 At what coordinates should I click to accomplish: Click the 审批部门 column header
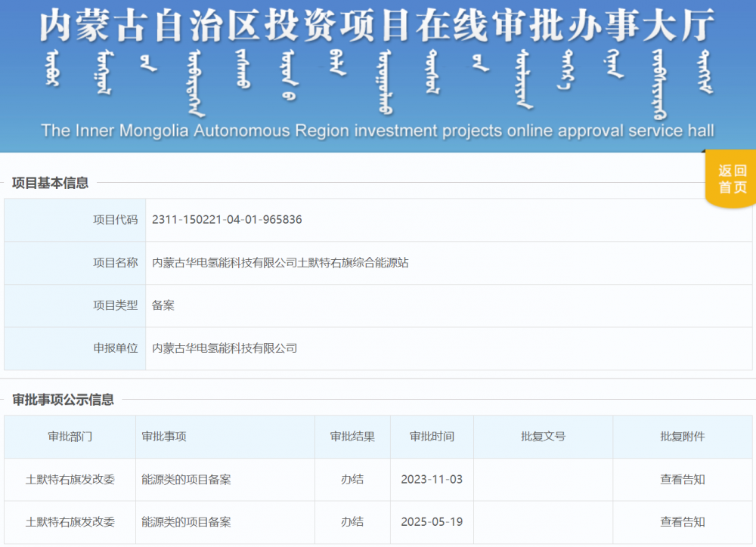click(x=70, y=437)
